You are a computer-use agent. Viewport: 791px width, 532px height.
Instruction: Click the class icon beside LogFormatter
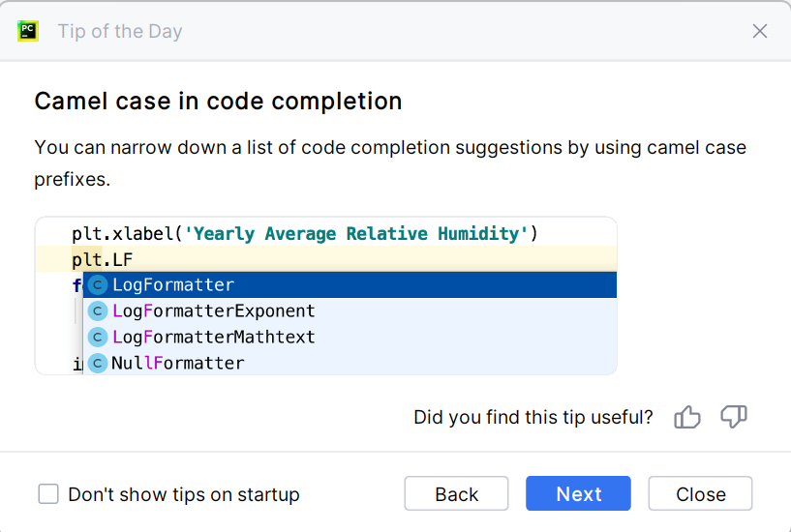(97, 285)
